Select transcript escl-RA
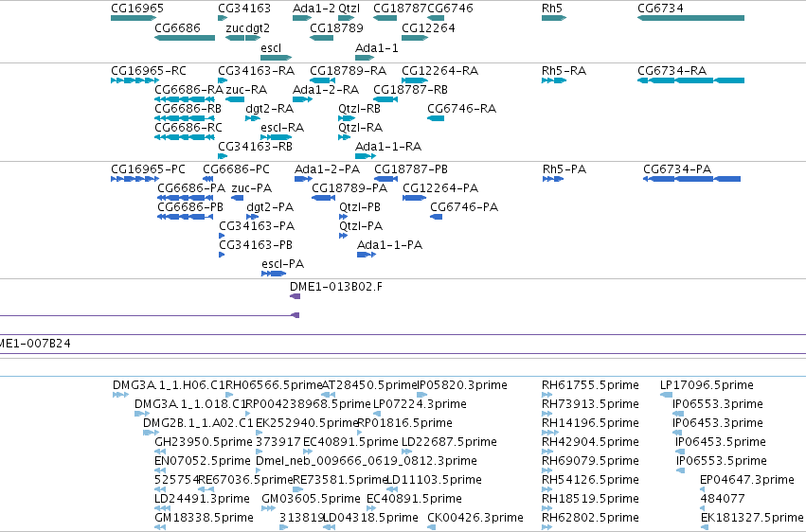Screen dimensions: 806x532 276,137
